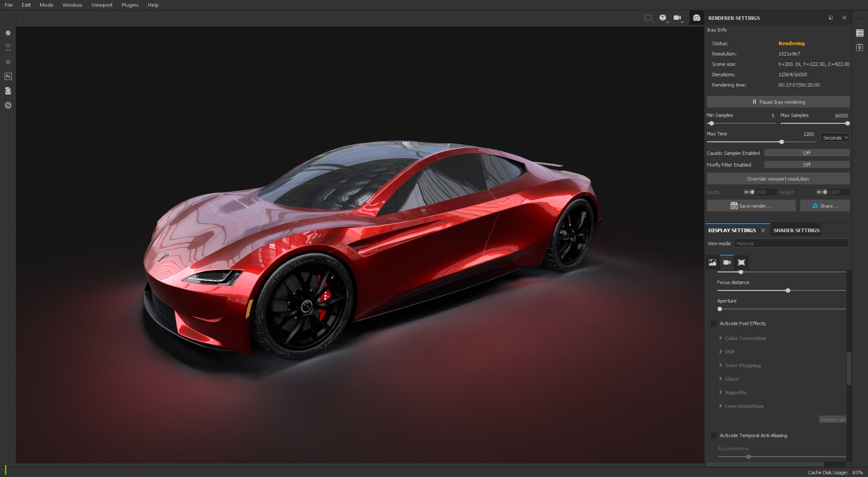
Task: Open the 3D cube display dropdown
Action: tap(663, 18)
